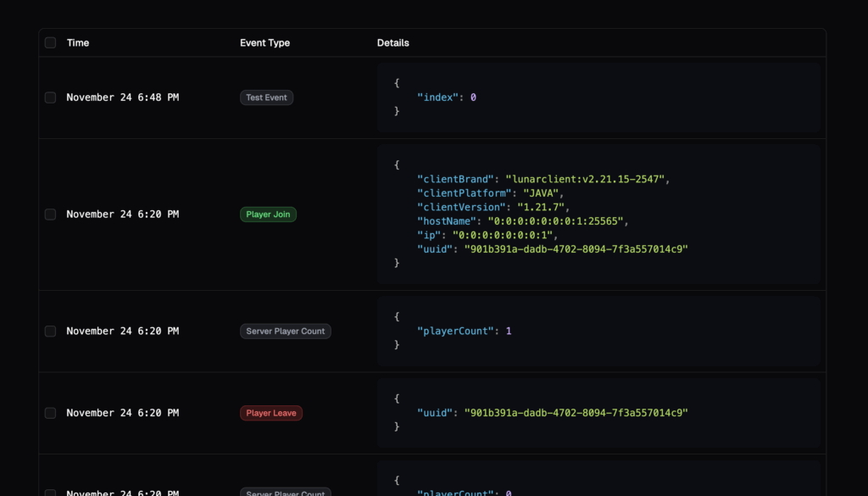Check the row checkbox beside playerCount 1 event
The image size is (868, 496).
click(x=50, y=332)
